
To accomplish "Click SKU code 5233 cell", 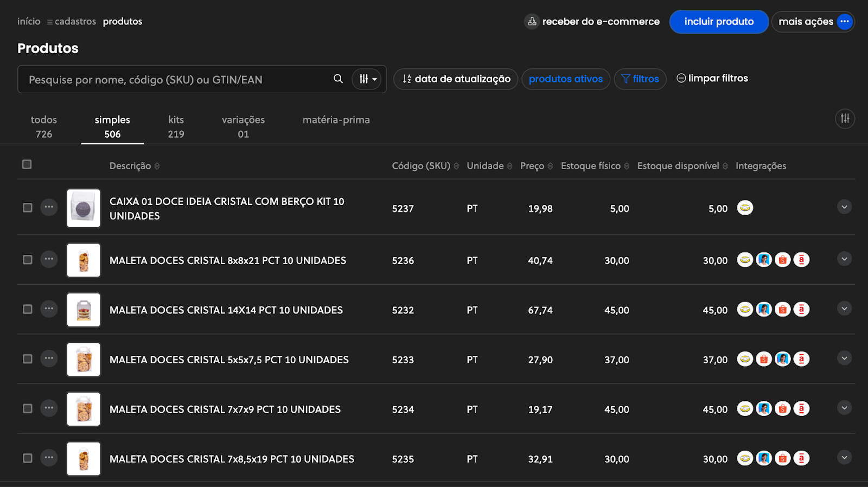I will pyautogui.click(x=403, y=360).
